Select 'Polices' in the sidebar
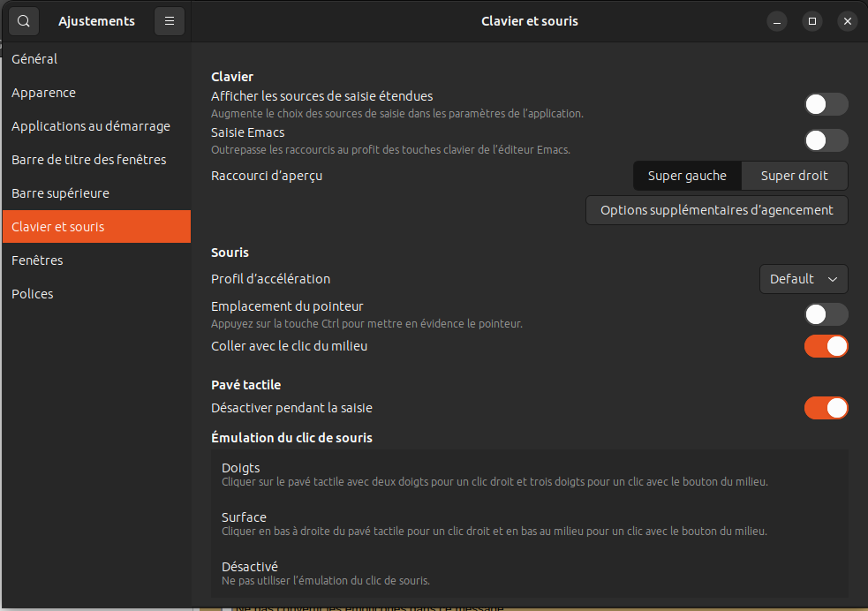 (x=32, y=293)
